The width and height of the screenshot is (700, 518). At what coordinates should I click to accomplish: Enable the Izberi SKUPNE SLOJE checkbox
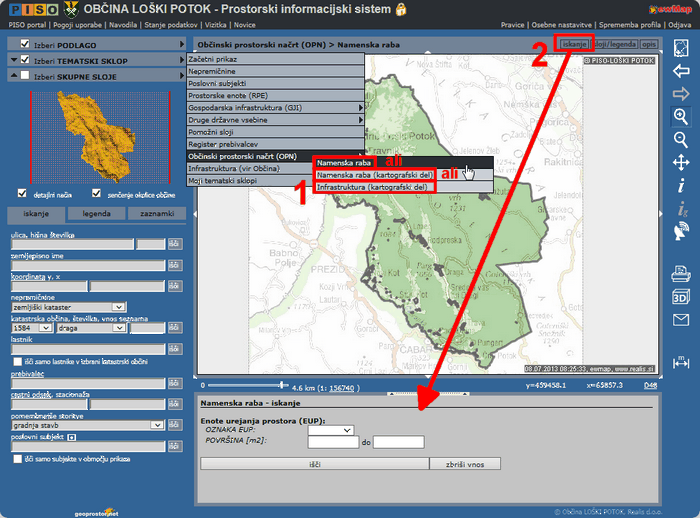coord(26,76)
